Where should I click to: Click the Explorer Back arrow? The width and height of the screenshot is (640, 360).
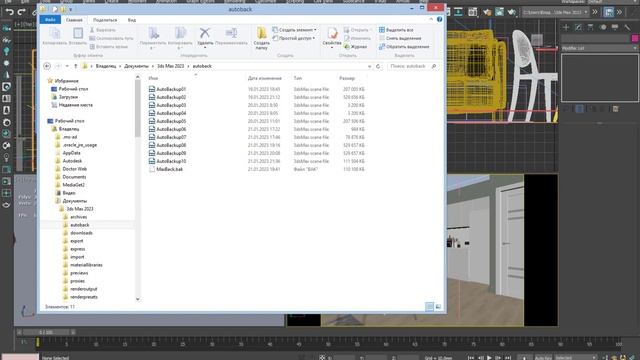47,66
